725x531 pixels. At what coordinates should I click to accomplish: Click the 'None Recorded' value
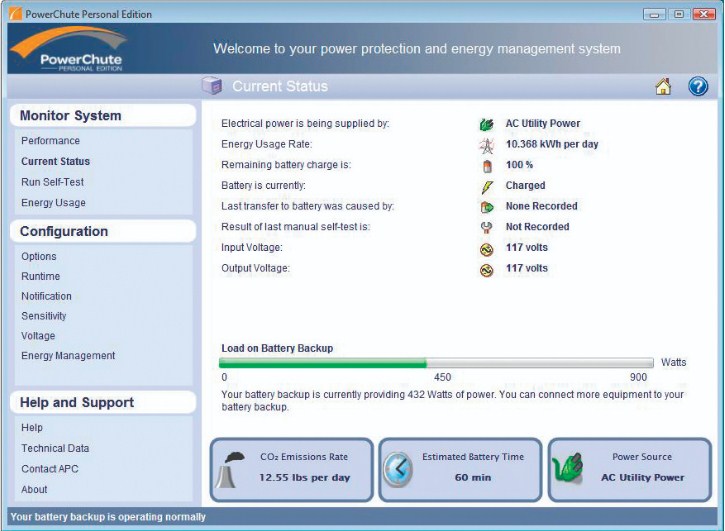coord(541,206)
